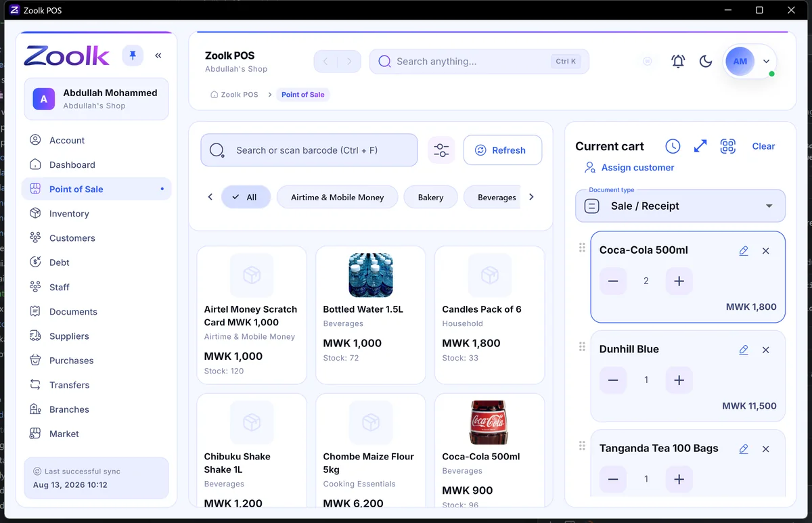
Task: Collapse the sidebar with the double chevron
Action: (158, 55)
